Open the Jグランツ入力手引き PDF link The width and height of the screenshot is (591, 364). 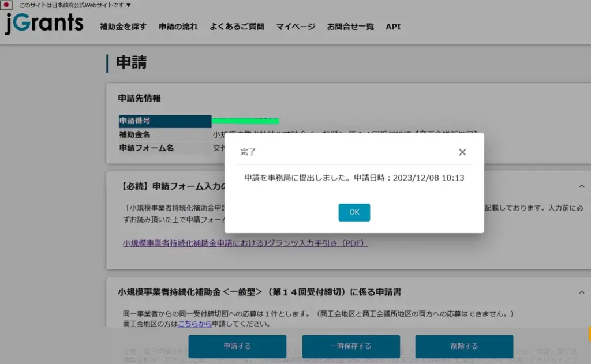[245, 243]
